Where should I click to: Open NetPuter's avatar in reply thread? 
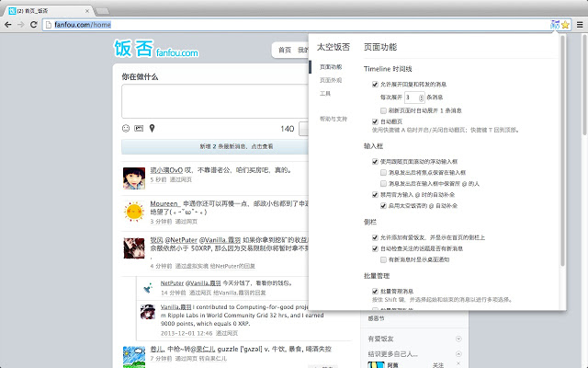coord(148,288)
